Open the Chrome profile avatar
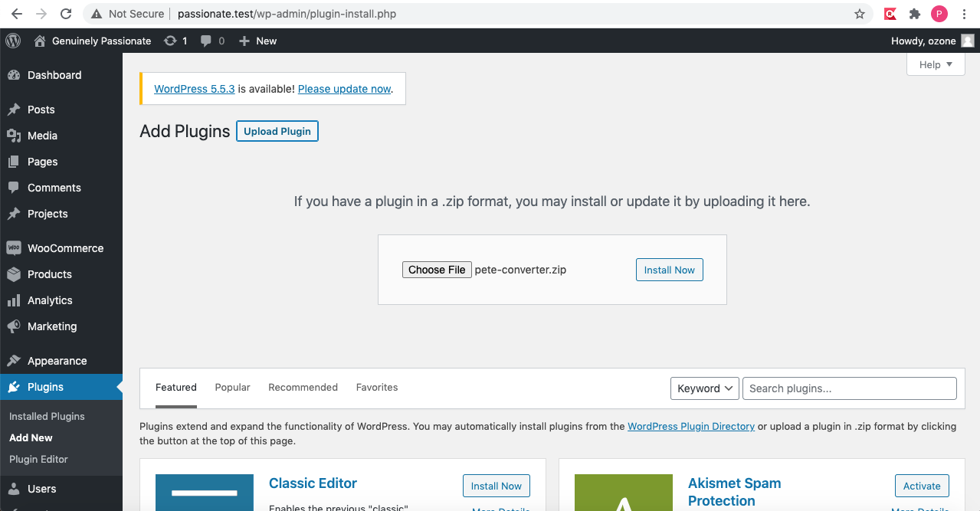The image size is (980, 511). 939,14
